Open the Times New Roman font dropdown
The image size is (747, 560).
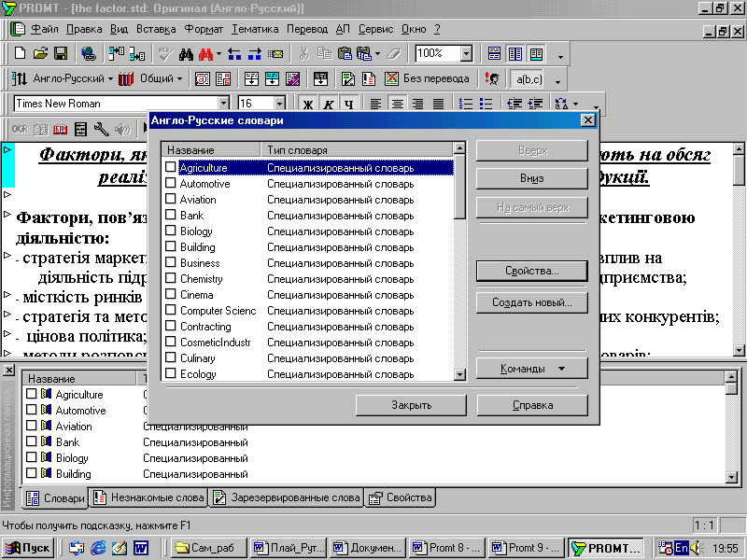[x=223, y=104]
